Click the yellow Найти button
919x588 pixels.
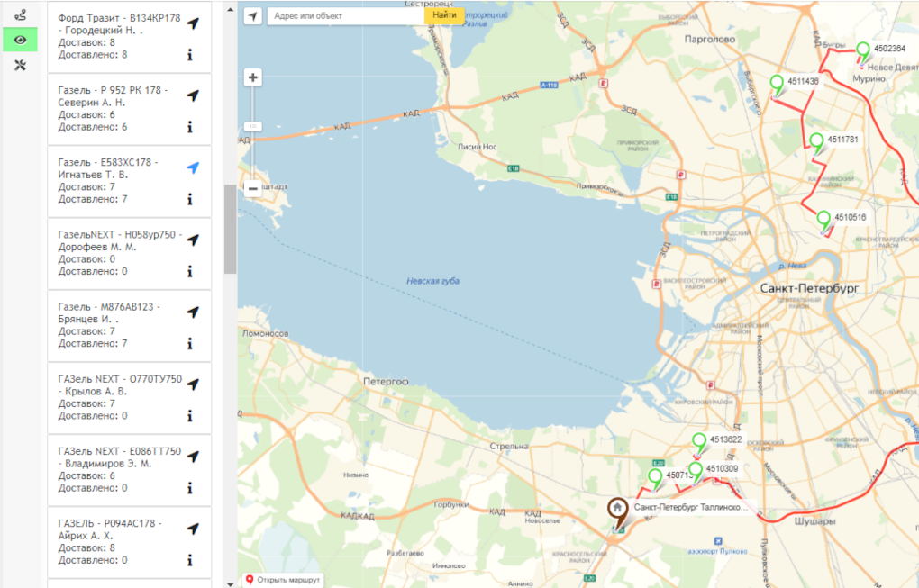coord(444,16)
